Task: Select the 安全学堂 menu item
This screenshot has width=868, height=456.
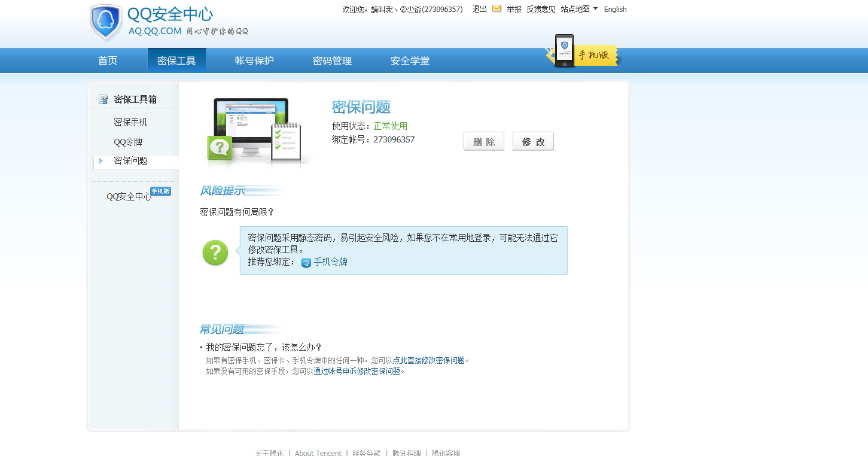Action: [410, 60]
